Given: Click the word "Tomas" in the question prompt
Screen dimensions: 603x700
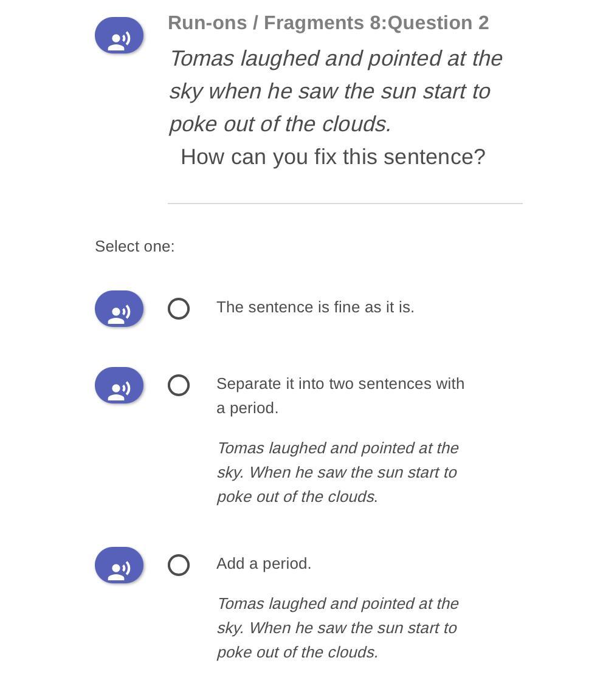Looking at the screenshot, I should pyautogui.click(x=202, y=58).
